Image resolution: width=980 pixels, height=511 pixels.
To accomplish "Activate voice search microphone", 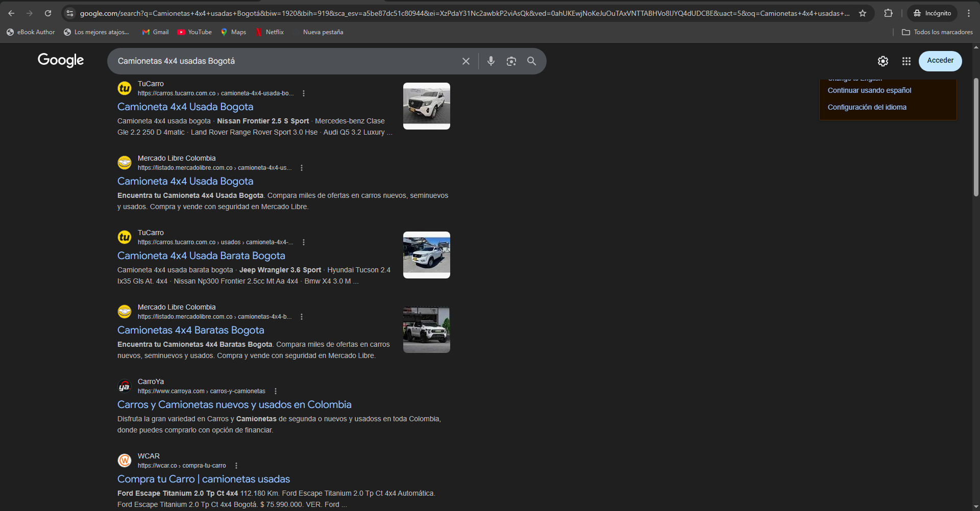I will click(x=491, y=61).
